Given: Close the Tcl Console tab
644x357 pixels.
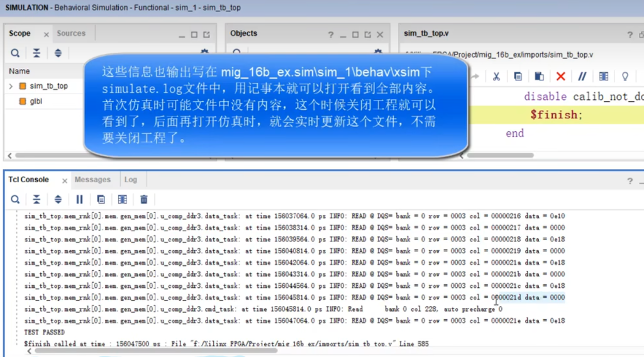Looking at the screenshot, I should coord(65,181).
